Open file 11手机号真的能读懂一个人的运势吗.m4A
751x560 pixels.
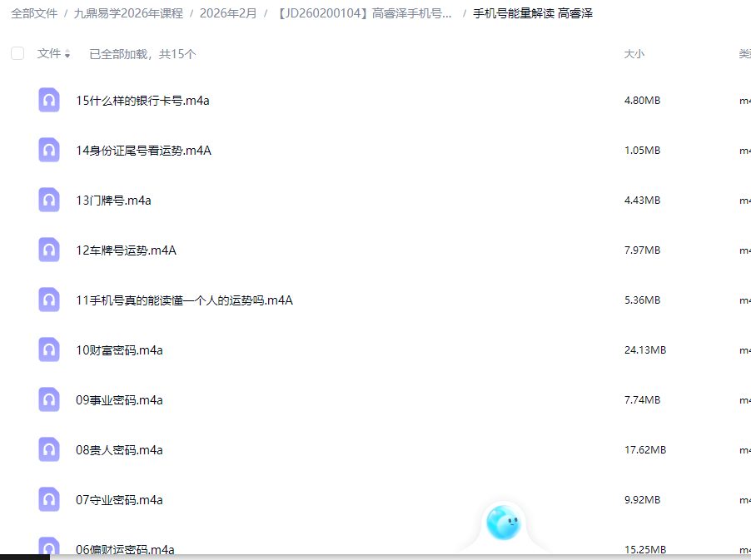[x=184, y=300]
